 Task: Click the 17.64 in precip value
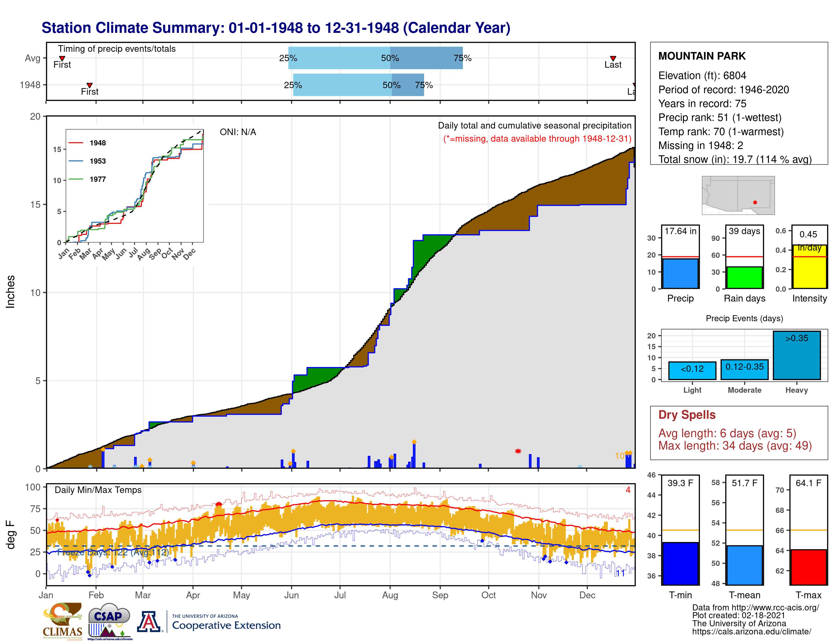tap(681, 231)
